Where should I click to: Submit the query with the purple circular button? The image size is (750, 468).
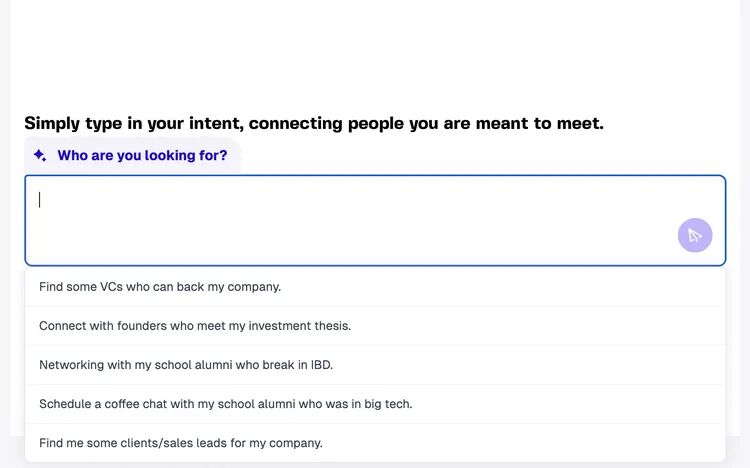click(x=695, y=236)
